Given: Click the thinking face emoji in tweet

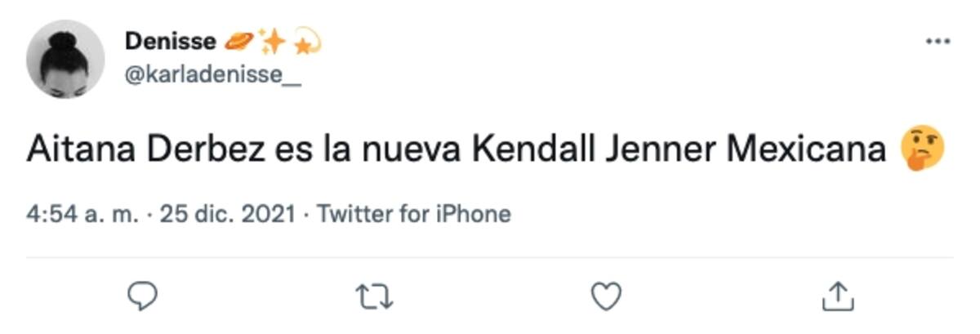Looking at the screenshot, I should [x=922, y=151].
